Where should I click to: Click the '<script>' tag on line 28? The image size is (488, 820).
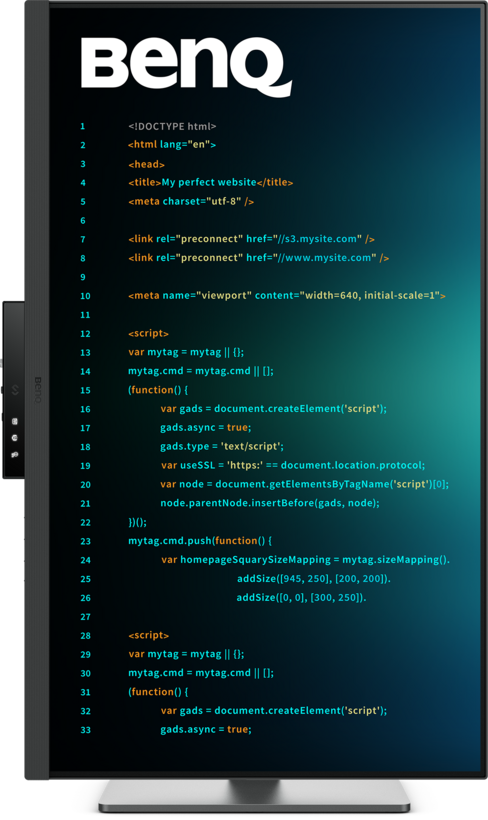click(x=149, y=635)
